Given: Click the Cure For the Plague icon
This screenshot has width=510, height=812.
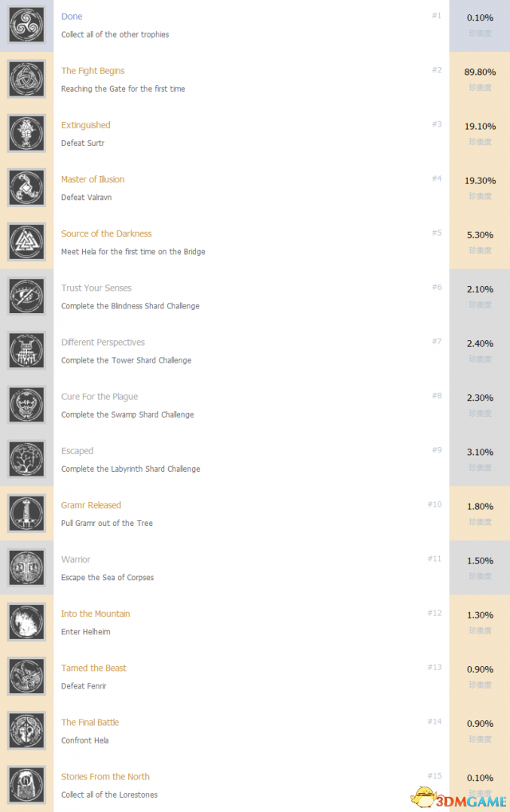Looking at the screenshot, I should (26, 405).
